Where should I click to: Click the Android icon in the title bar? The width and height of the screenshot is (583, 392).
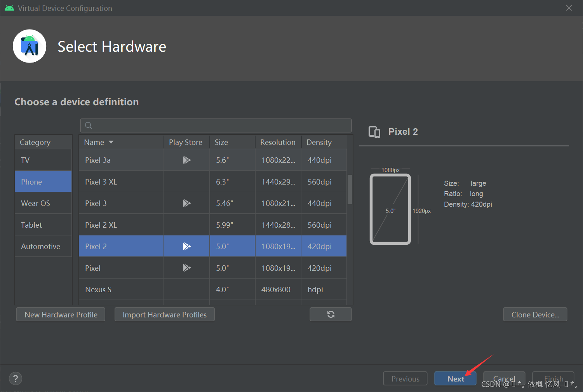click(x=9, y=8)
